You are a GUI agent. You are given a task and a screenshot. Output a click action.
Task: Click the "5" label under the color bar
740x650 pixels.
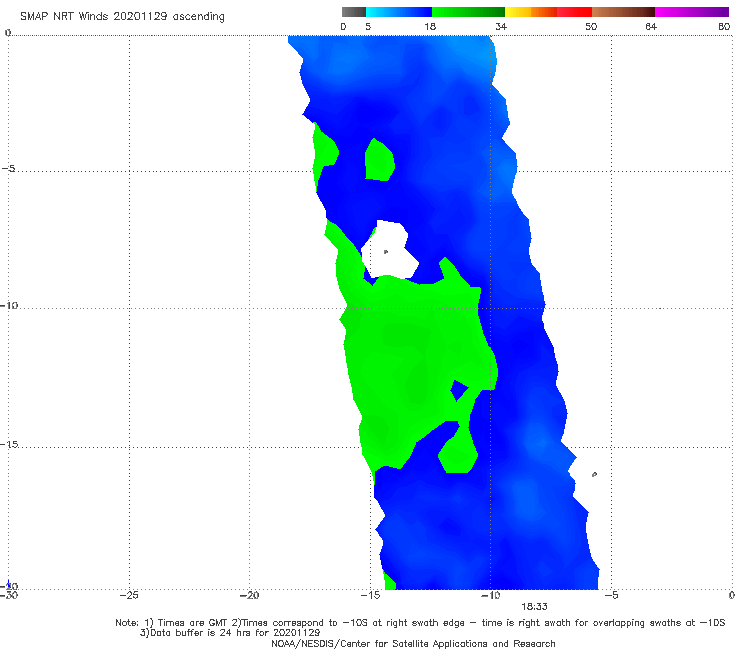tap(368, 26)
